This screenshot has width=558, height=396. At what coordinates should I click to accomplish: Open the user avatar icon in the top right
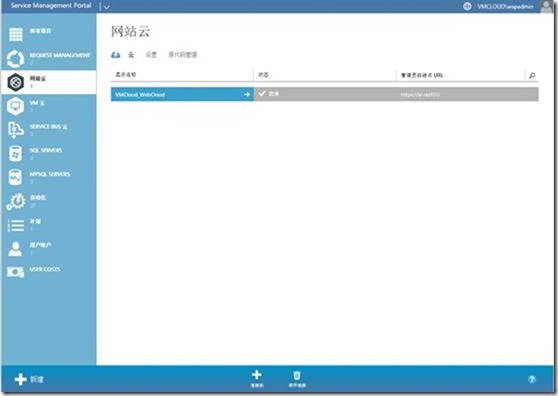(x=546, y=6)
